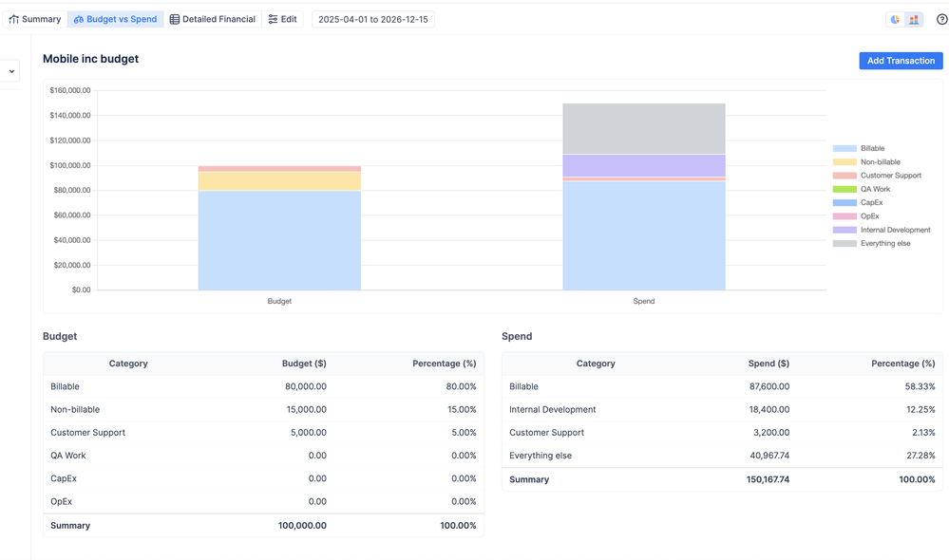
Task: Click the 5,000.00 budget value
Action: [309, 433]
